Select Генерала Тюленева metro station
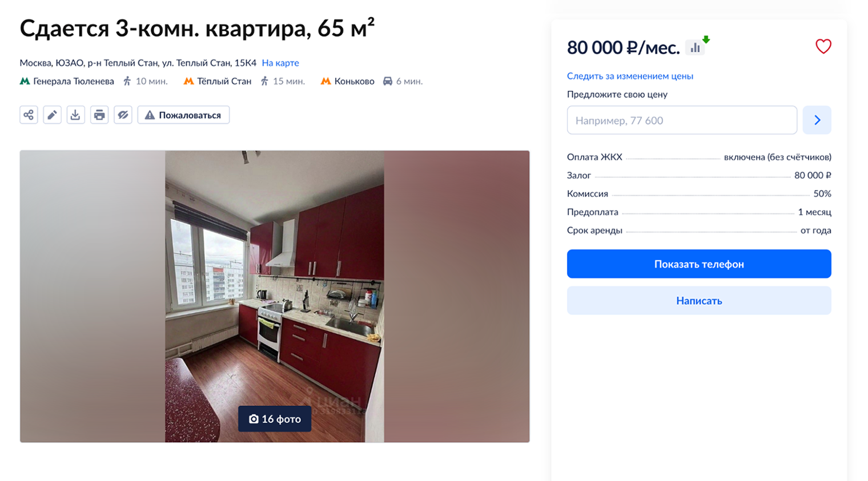The height and width of the screenshot is (481, 868). coord(73,81)
